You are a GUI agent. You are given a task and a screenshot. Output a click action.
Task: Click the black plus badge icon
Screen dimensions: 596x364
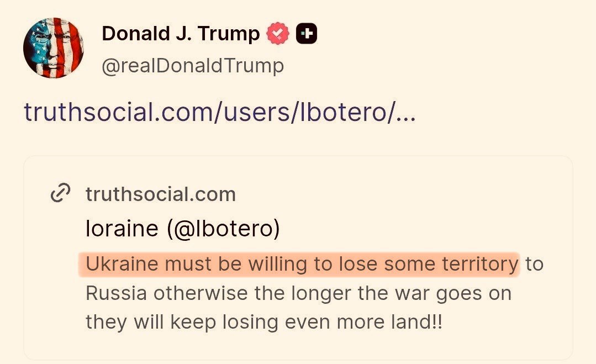coord(307,34)
